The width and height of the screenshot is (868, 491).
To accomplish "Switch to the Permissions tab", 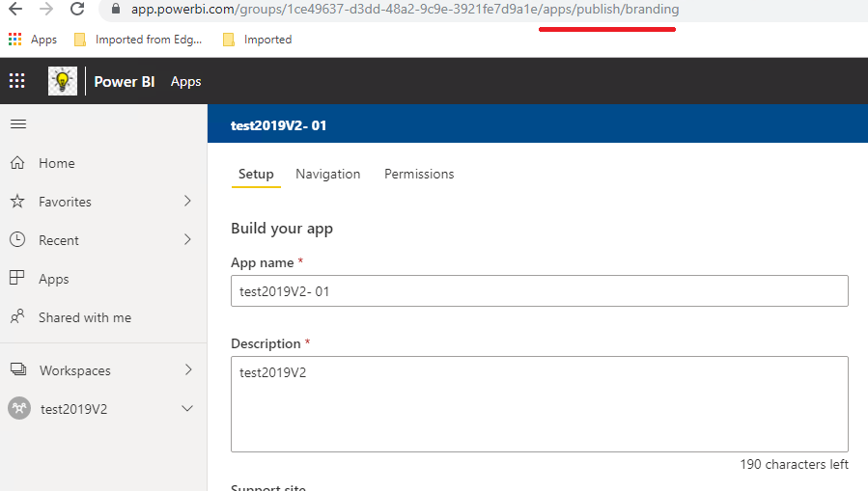I will pyautogui.click(x=419, y=175).
